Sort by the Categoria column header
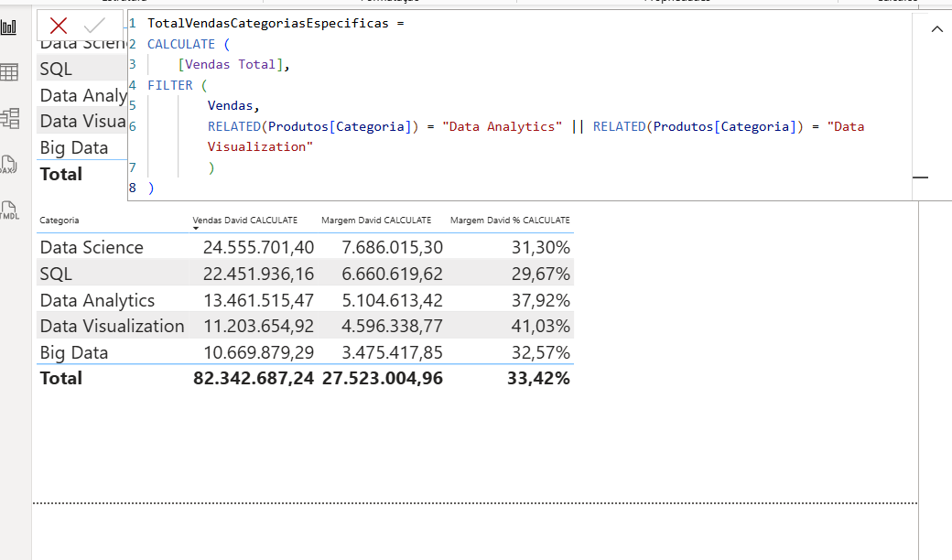This screenshot has width=952, height=560. [59, 221]
